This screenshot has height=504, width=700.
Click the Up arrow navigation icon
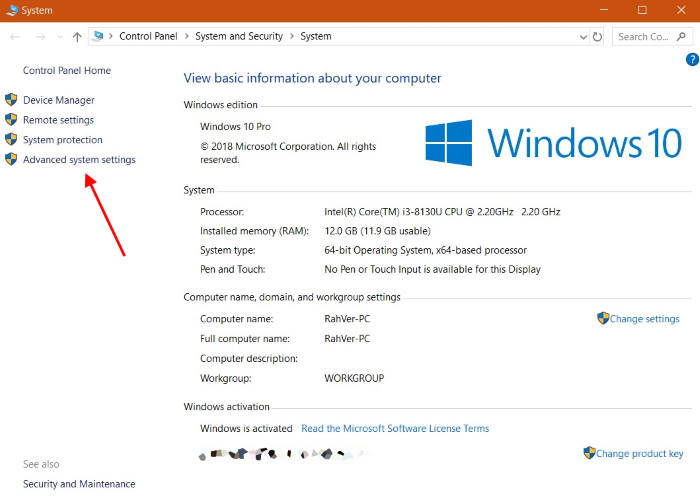tap(77, 37)
